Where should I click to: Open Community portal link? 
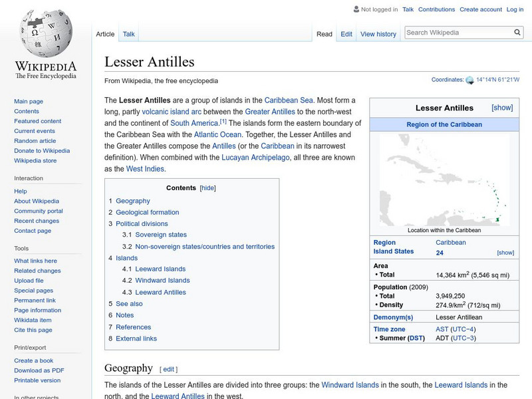39,211
